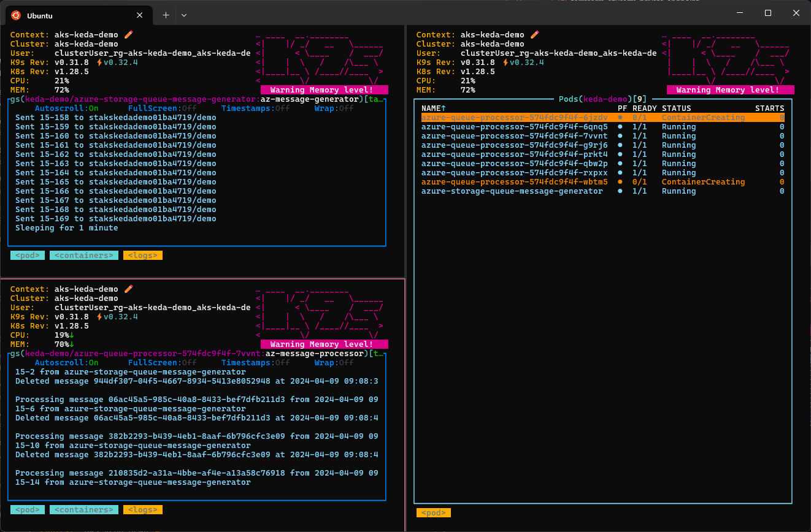Screen dimensions: 811x532
Task: Click the <pod> breadcrumb under the message-processor logs
Action: tap(28, 510)
